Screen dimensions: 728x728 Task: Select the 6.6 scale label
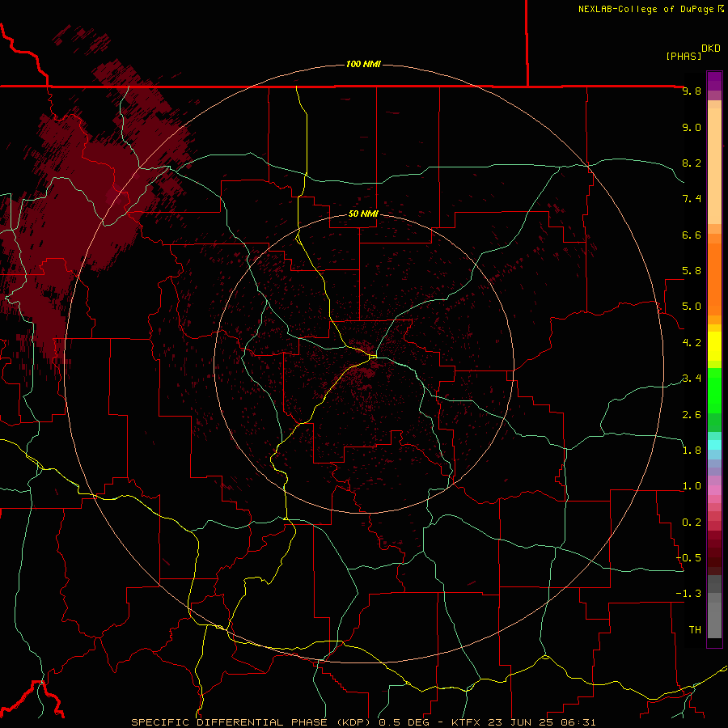pyautogui.click(x=692, y=235)
